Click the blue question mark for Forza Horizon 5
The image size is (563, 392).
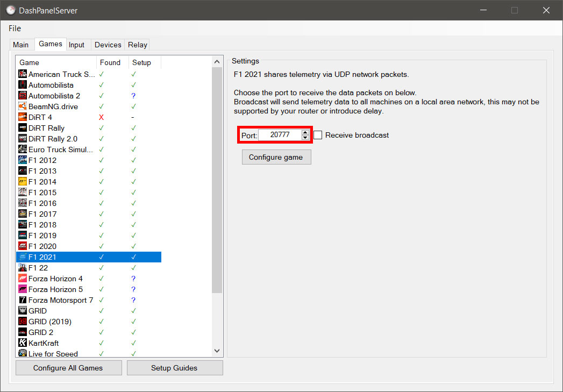(x=133, y=289)
